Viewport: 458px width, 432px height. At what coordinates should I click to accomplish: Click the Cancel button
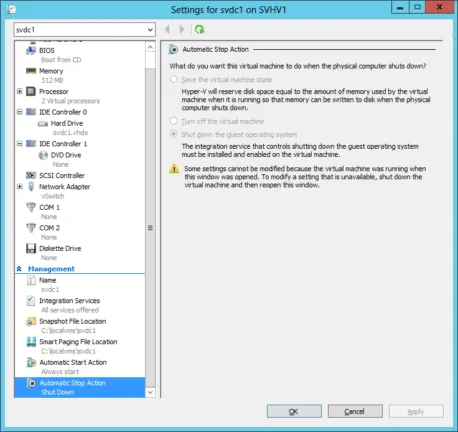(355, 411)
